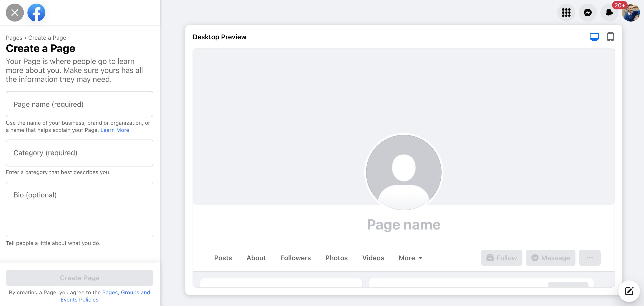This screenshot has height=306, width=644.
Task: Switch to mobile preview view
Action: click(610, 37)
